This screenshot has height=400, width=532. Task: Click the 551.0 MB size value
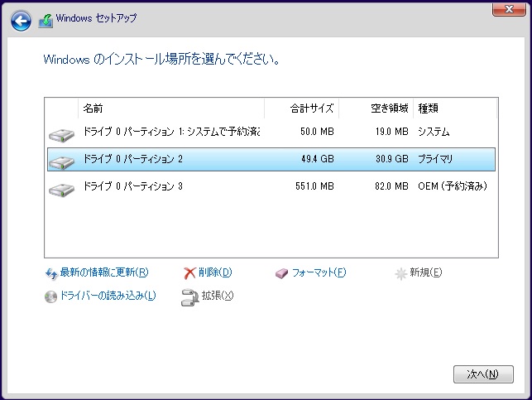point(314,186)
